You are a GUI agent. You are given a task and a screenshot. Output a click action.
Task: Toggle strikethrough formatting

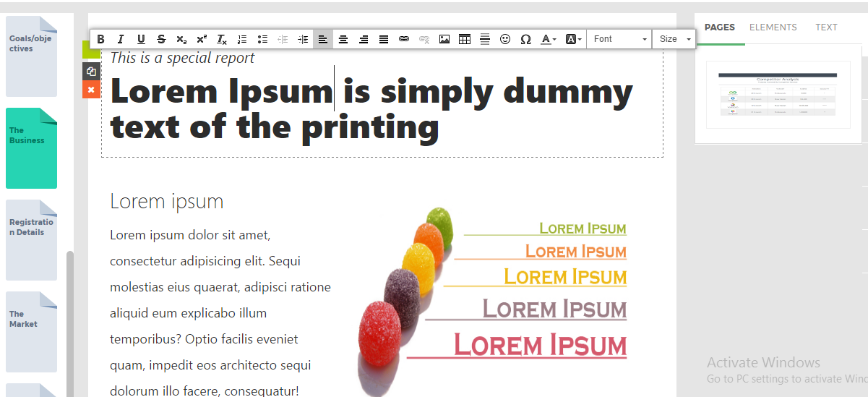click(x=161, y=39)
